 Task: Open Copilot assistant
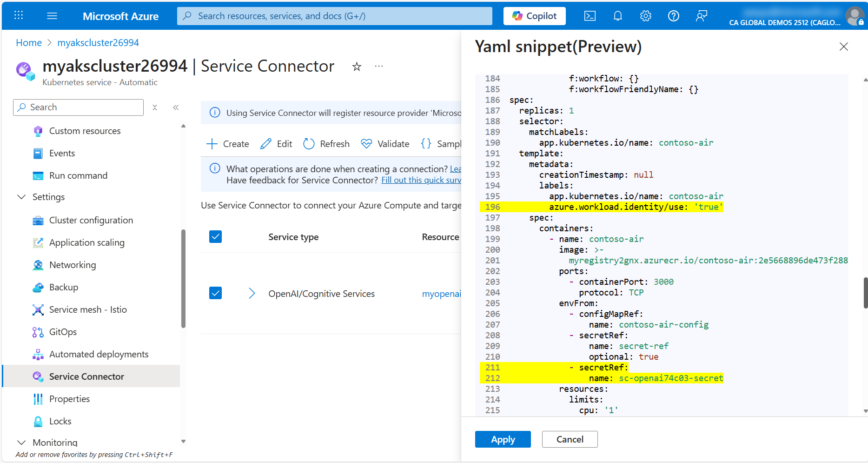pyautogui.click(x=534, y=15)
